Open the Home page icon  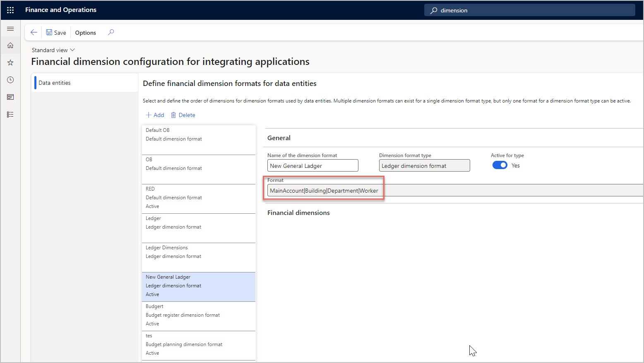10,45
